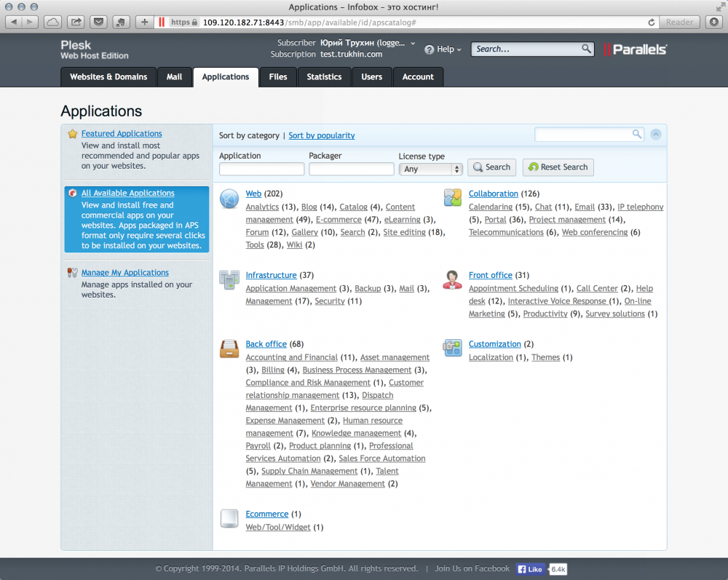The height and width of the screenshot is (580, 728).
Task: Open the All Available Applications link
Action: tap(127, 193)
